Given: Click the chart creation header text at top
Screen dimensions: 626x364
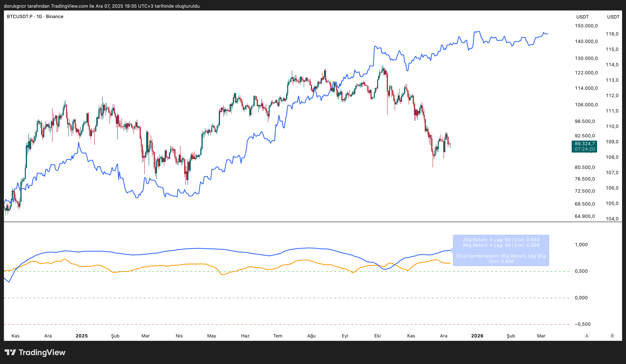Looking at the screenshot, I should [x=102, y=6].
